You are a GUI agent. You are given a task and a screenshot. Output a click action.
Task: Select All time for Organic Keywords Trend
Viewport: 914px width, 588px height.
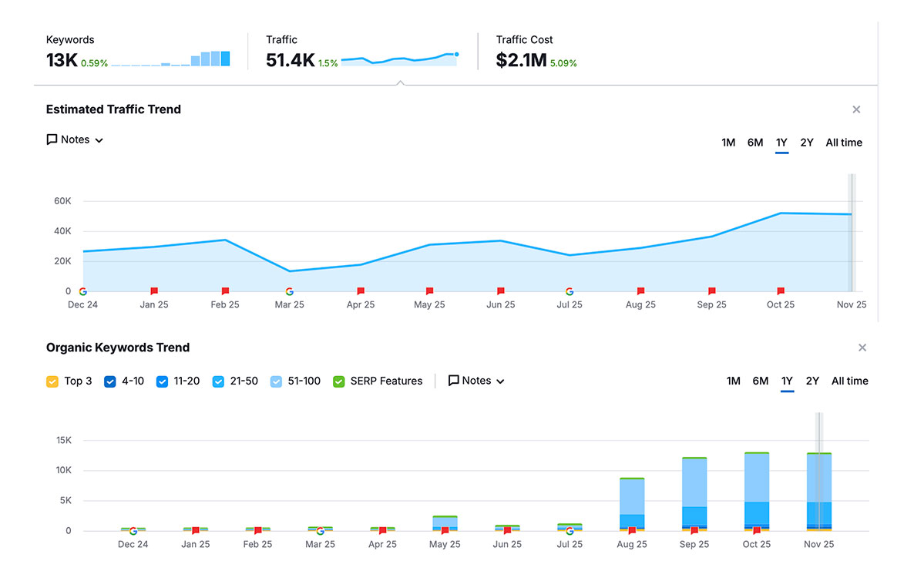(x=848, y=381)
